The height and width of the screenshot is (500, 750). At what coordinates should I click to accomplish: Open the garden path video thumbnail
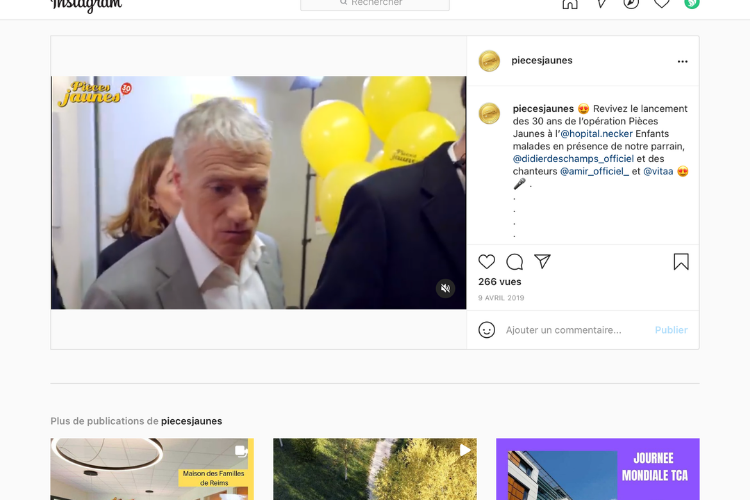[375, 469]
